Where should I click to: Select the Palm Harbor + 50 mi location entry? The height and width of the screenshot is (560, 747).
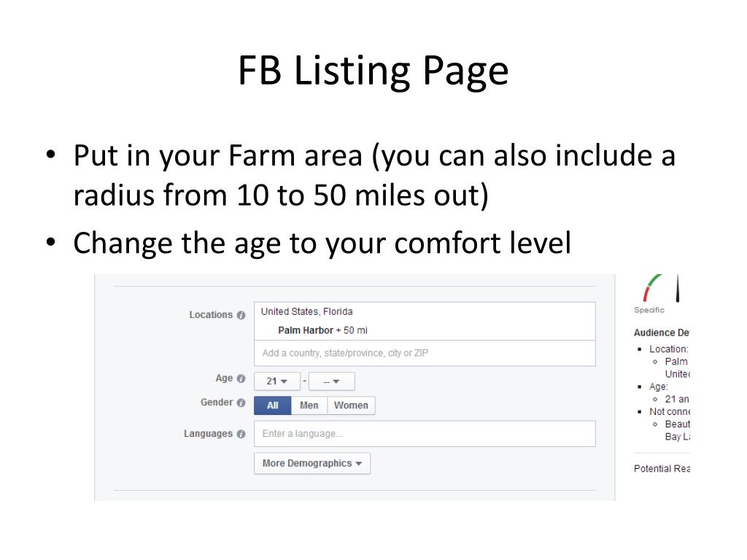(322, 330)
